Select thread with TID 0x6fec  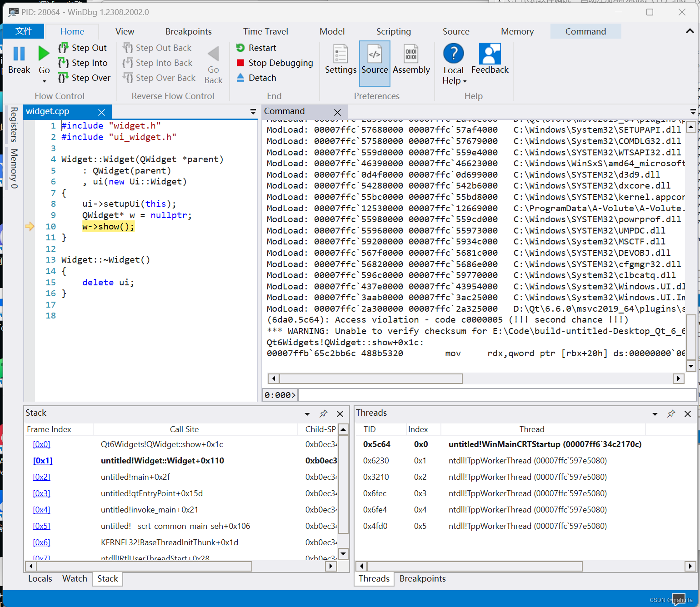375,493
